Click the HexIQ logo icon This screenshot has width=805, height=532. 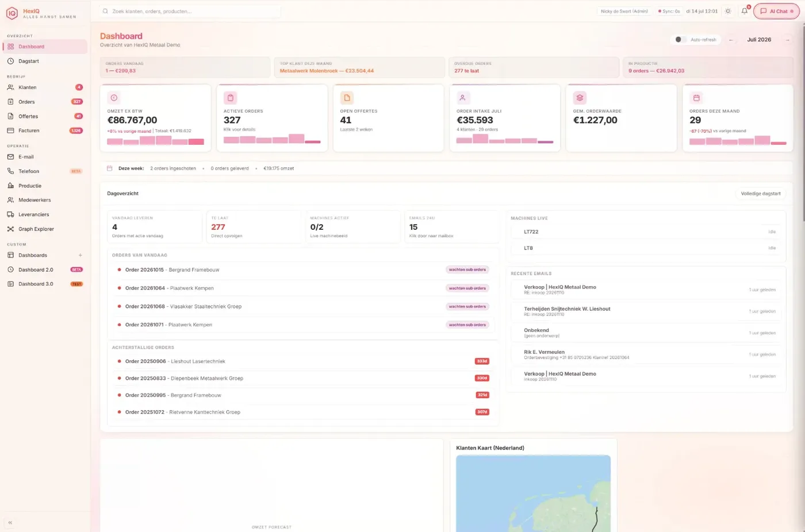[x=12, y=13]
